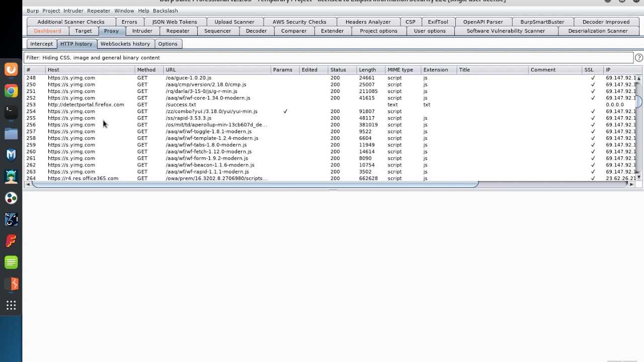
Task: Sort by the MIME type column header
Action: pos(403,70)
